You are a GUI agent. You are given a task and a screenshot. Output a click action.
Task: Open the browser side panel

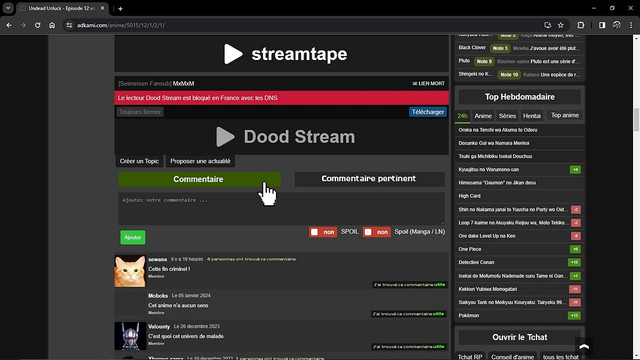tap(602, 25)
